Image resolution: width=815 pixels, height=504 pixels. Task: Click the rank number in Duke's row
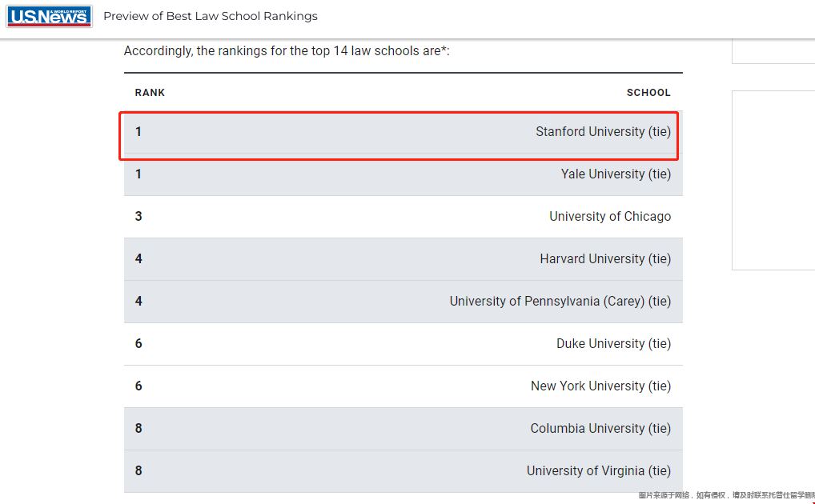coord(139,344)
